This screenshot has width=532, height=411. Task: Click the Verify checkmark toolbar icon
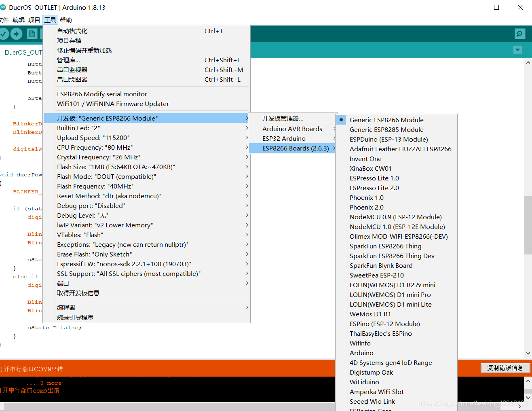pos(4,34)
